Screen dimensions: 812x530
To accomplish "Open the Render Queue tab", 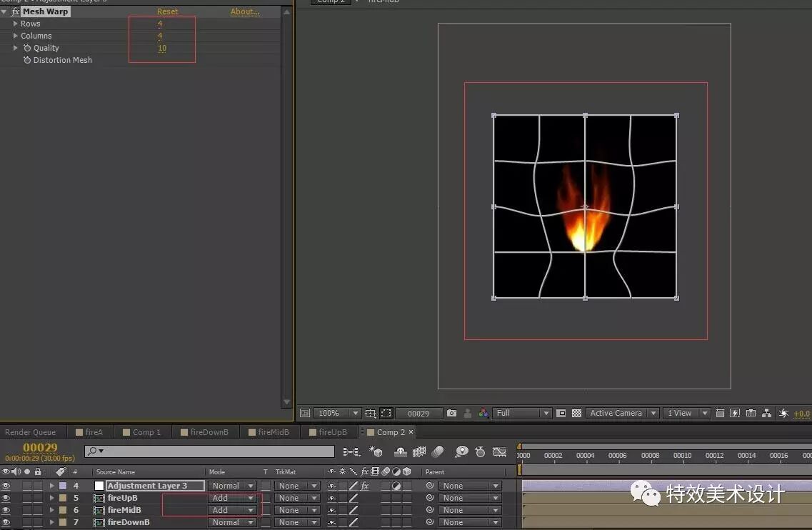I will coord(32,431).
